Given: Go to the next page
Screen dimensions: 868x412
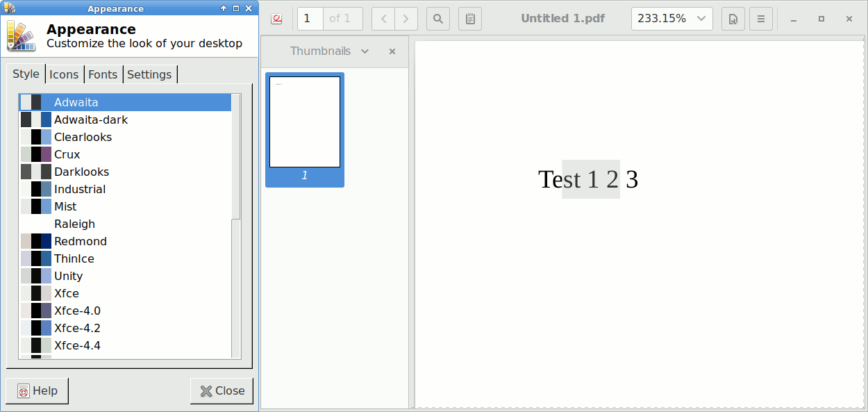Looking at the screenshot, I should (x=406, y=19).
